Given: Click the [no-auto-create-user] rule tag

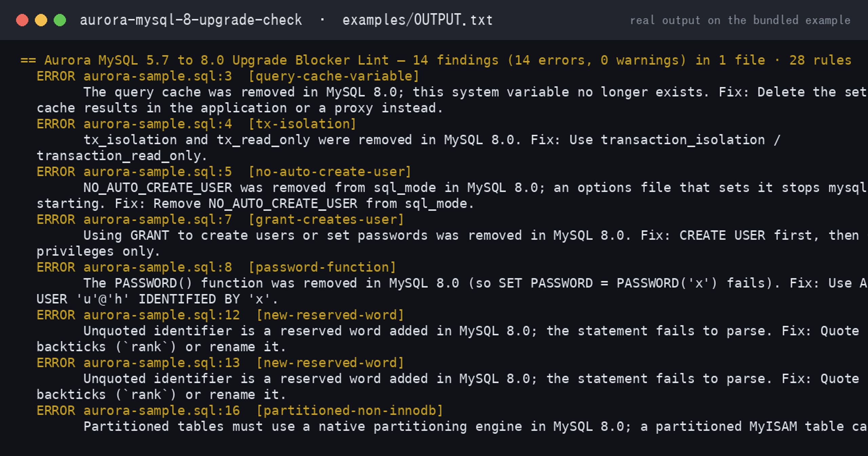Looking at the screenshot, I should pyautogui.click(x=330, y=172).
